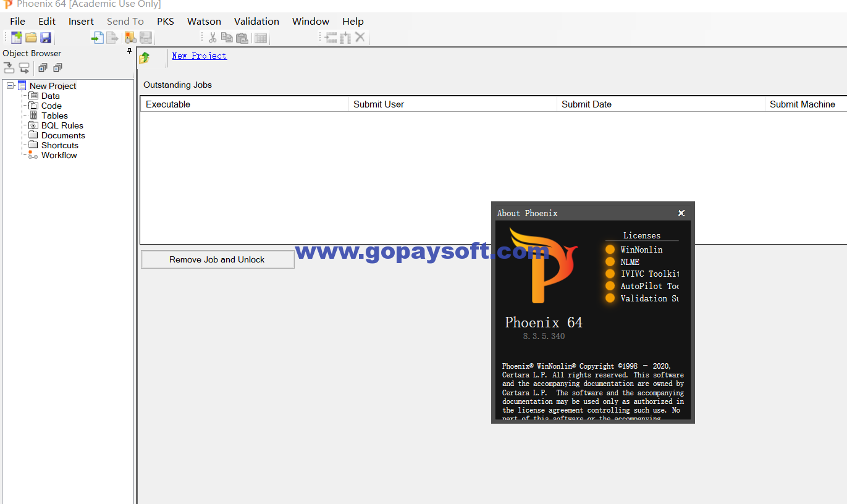Click the WinNonlin license indicator light
847x504 pixels.
610,250
